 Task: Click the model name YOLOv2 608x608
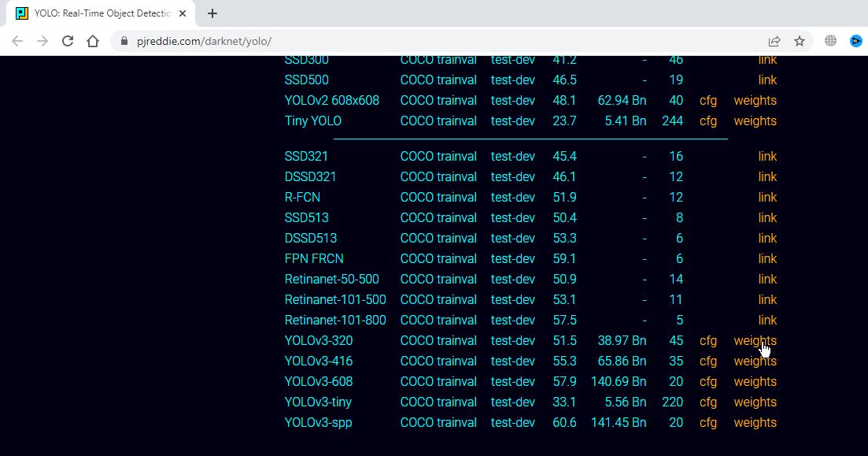(x=331, y=100)
